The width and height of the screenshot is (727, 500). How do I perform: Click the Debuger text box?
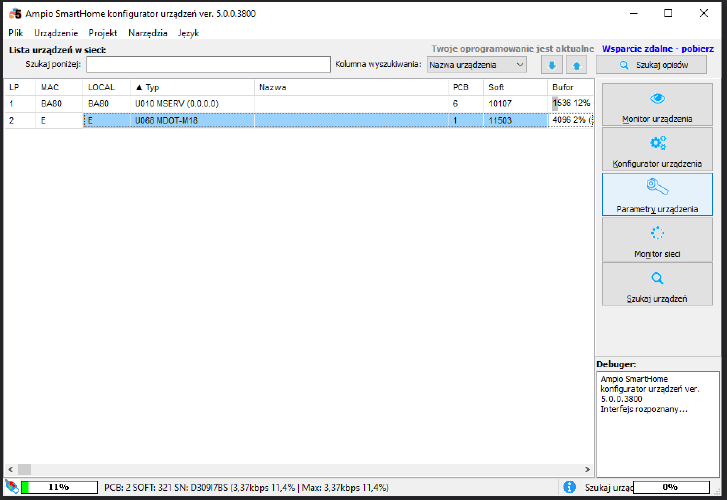[657, 423]
